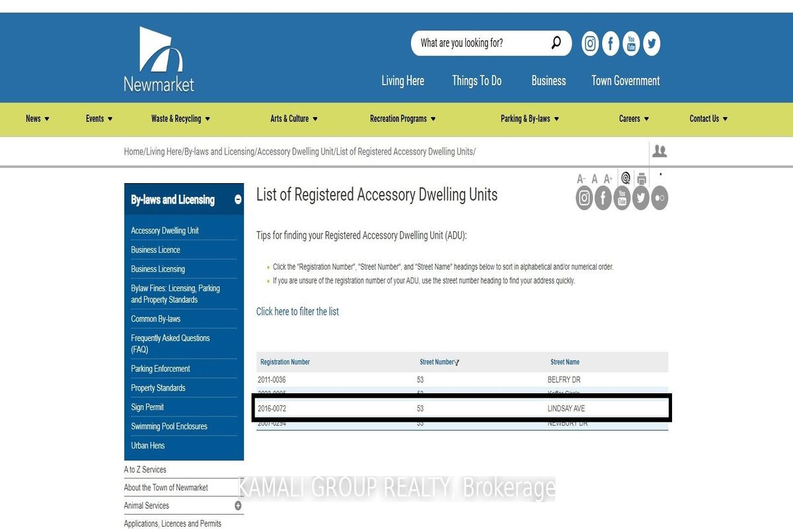The image size is (793, 532).
Task: Open Facebook from the blue header
Action: (x=611, y=44)
